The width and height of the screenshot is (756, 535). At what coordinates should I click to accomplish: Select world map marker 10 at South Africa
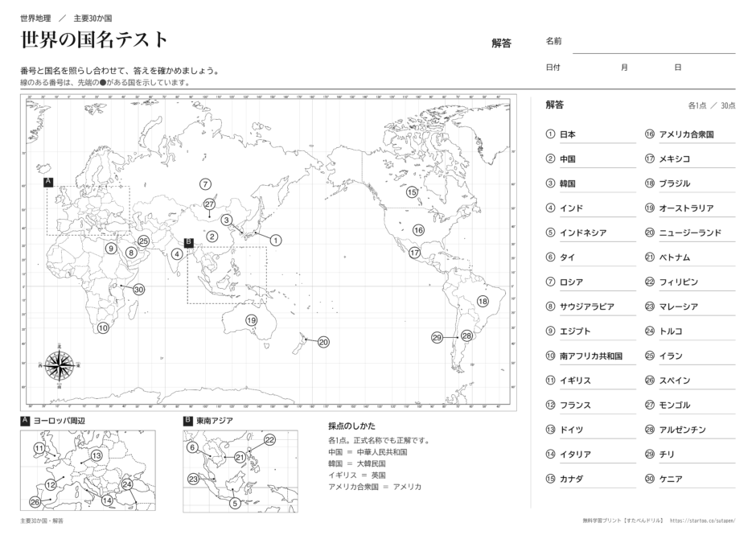coord(103,328)
